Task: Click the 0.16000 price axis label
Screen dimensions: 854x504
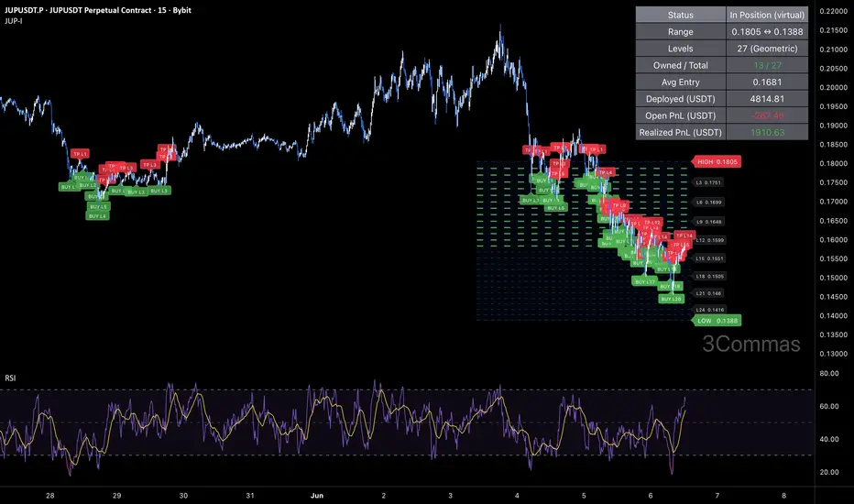Action: (833, 240)
